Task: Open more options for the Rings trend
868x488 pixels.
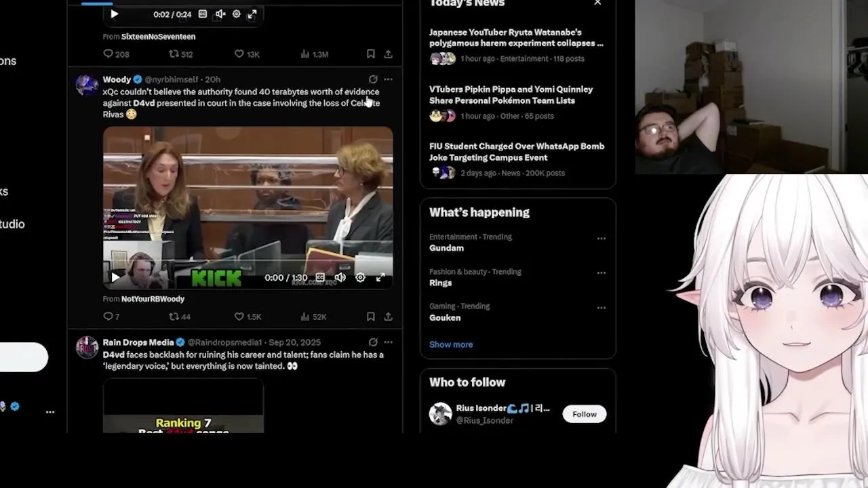Action: (x=601, y=273)
